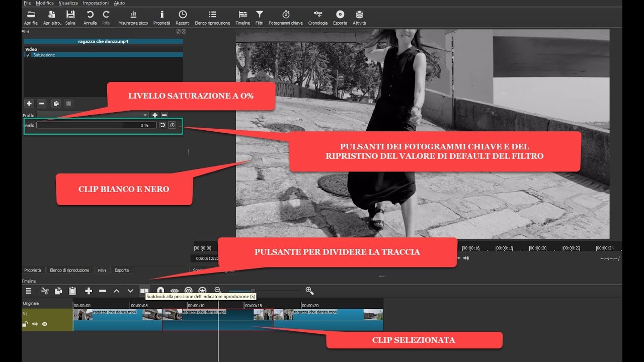Click the Esporta toolbar button

click(x=340, y=18)
